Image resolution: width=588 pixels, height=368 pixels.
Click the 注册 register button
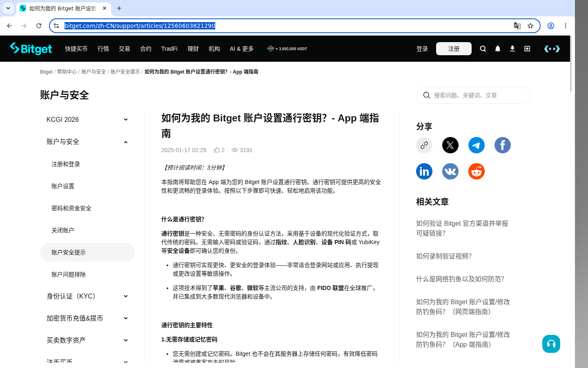[454, 49]
